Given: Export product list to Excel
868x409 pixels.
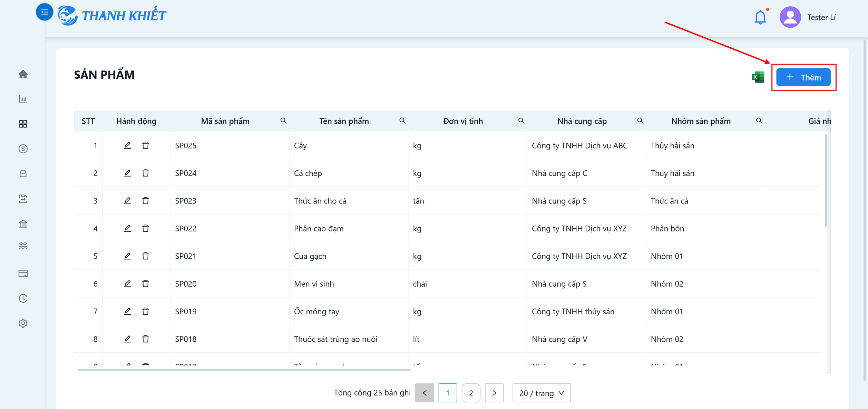Looking at the screenshot, I should (x=758, y=77).
